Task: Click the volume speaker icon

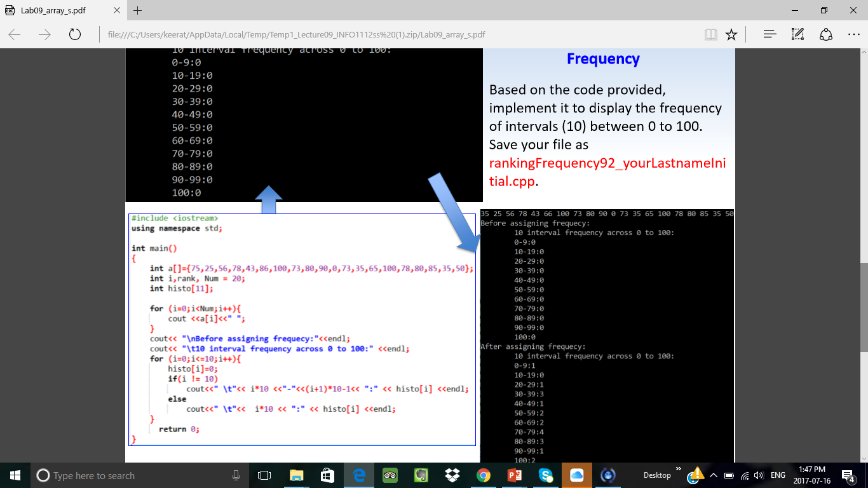Action: click(x=757, y=475)
